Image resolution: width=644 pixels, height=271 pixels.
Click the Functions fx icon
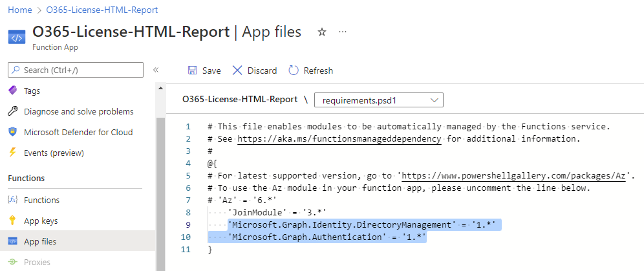click(x=13, y=200)
